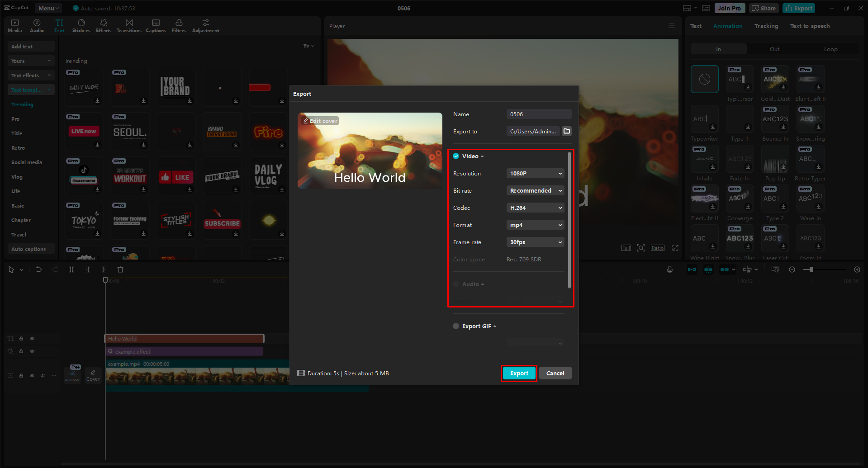The height and width of the screenshot is (468, 868).
Task: Click the selection cursor tool icon
Action: point(11,269)
